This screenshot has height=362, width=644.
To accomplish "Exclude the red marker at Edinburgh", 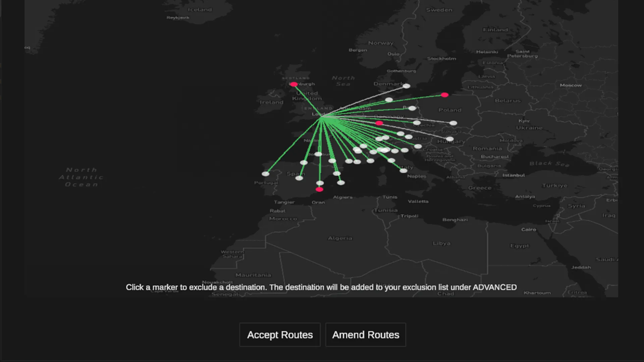I will pos(294,84).
